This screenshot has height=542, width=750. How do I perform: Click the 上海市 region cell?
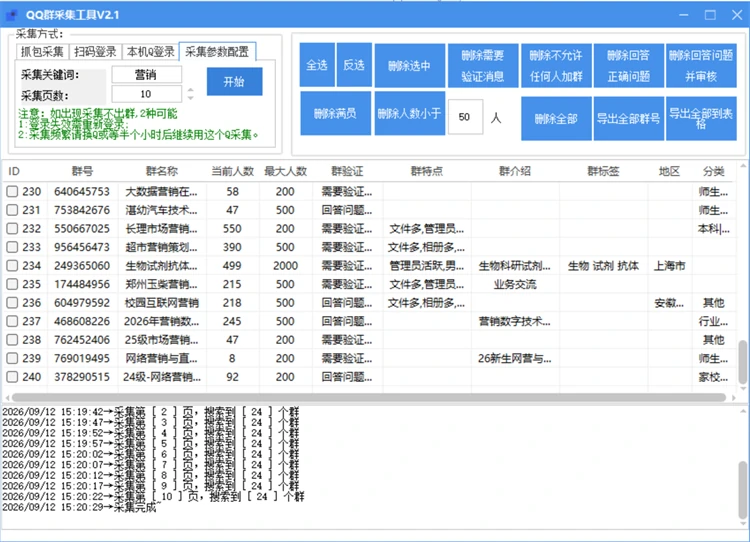tap(670, 265)
